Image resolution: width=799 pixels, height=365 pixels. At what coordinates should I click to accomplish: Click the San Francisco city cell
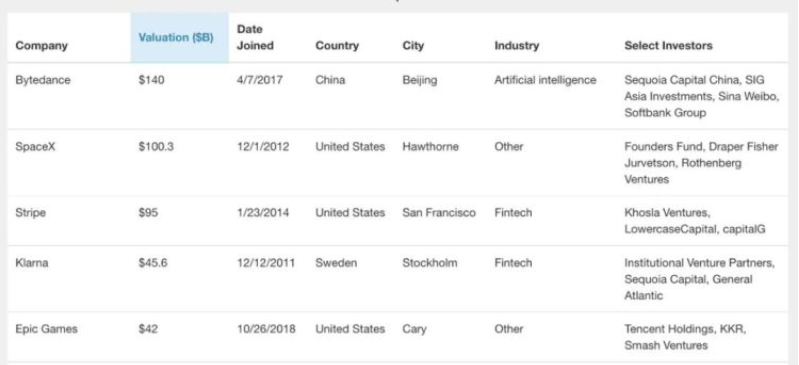point(439,213)
